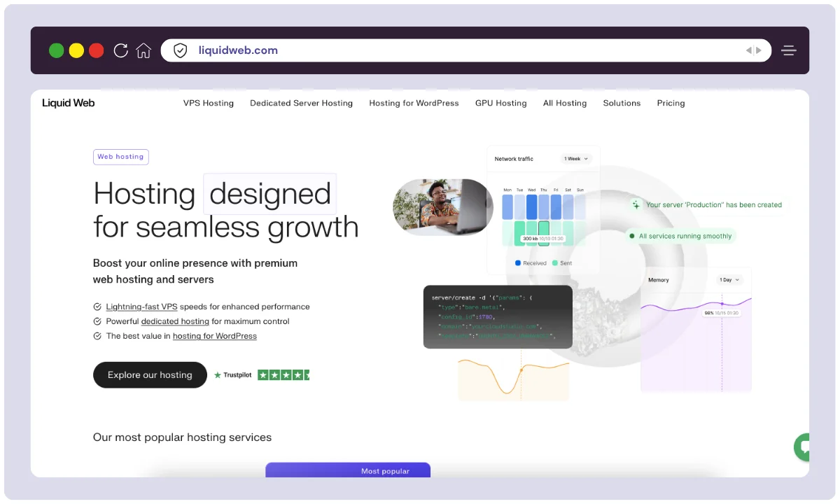Click the Sent legend item
Image resolution: width=840 pixels, height=504 pixels.
point(562,263)
